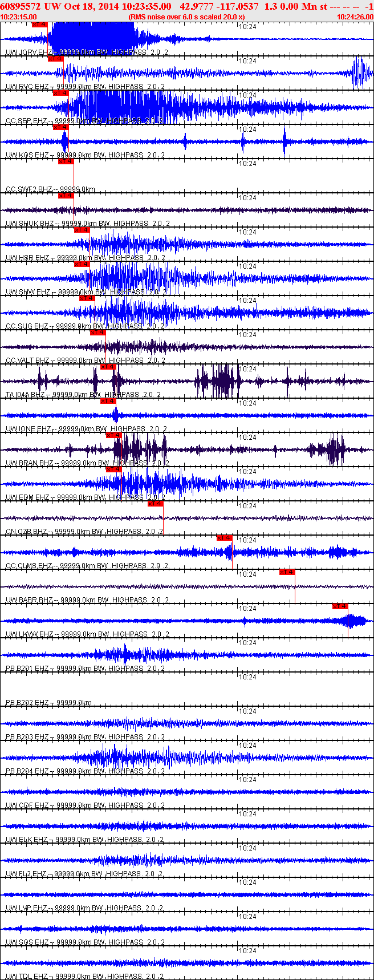The height and width of the screenshot is (980, 374).
Task: Click the UW.RVC EHZ station label
Action: point(27,87)
